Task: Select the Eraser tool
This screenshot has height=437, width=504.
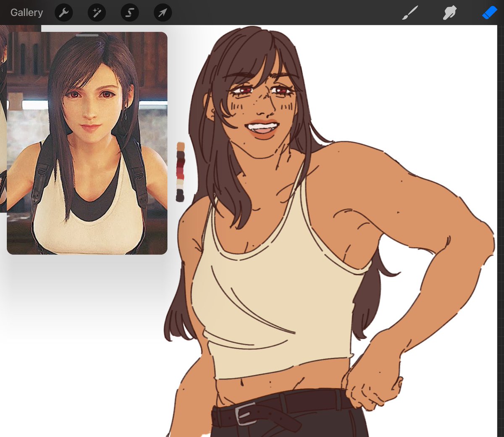Action: (489, 13)
